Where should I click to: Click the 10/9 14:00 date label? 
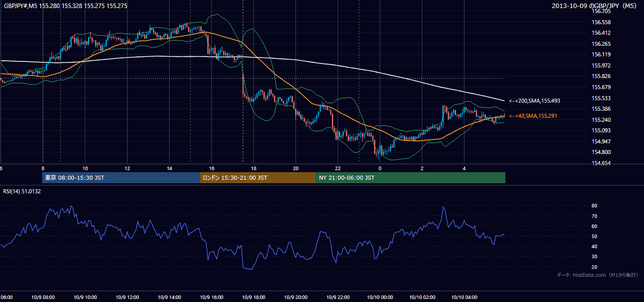click(x=169, y=297)
